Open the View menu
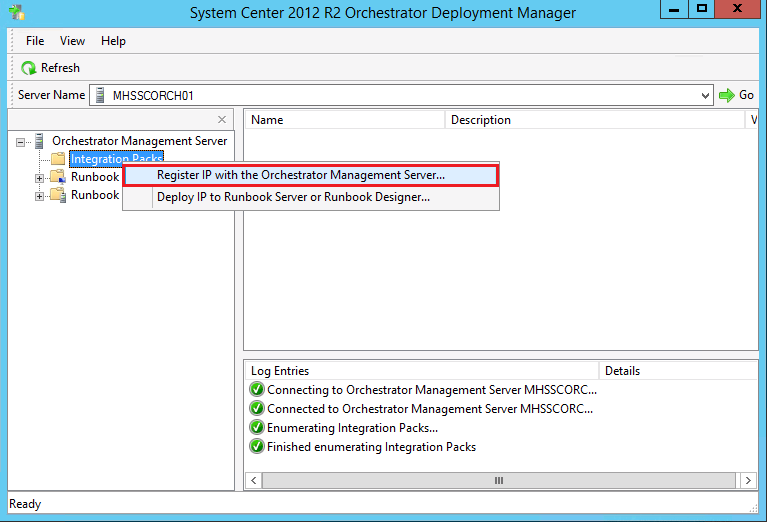 coord(72,41)
